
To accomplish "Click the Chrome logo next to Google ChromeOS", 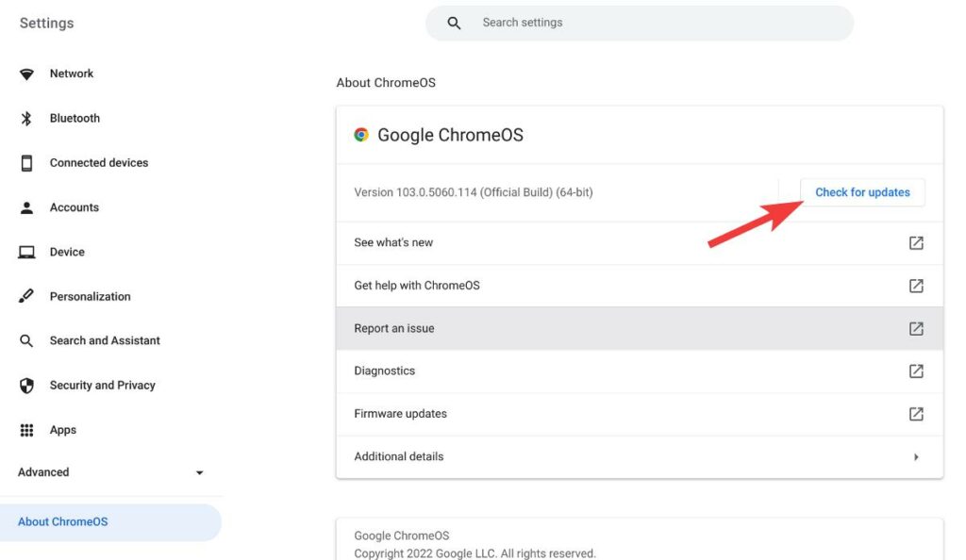I will pos(361,135).
